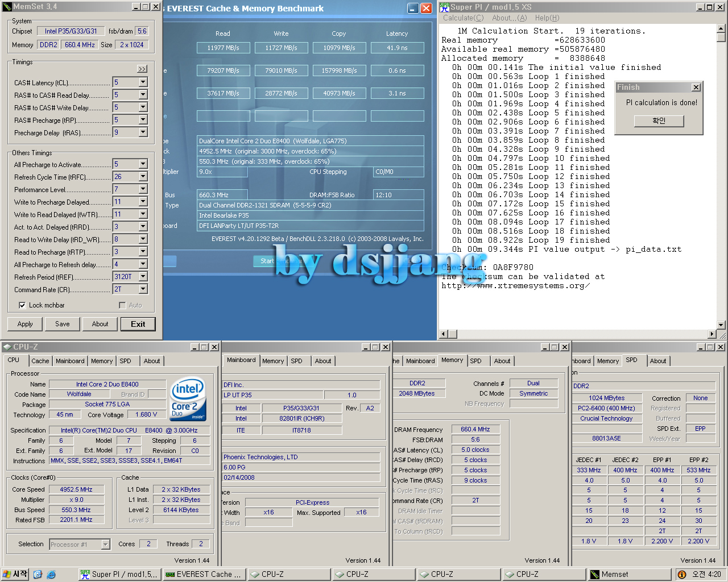Open the CAS# Latency (tCL) dropdown
This screenshot has height=582, width=728.
143,82
